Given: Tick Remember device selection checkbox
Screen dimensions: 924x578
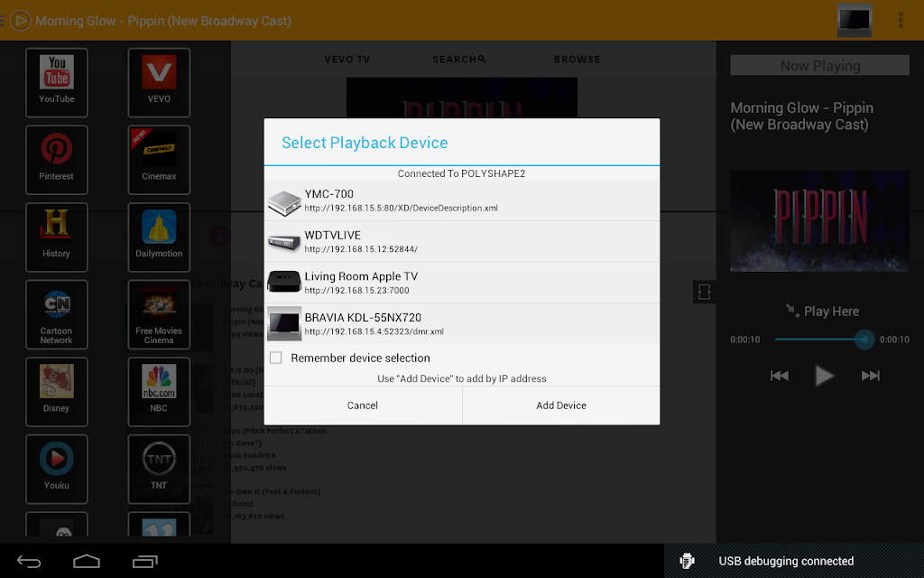Looking at the screenshot, I should (276, 358).
